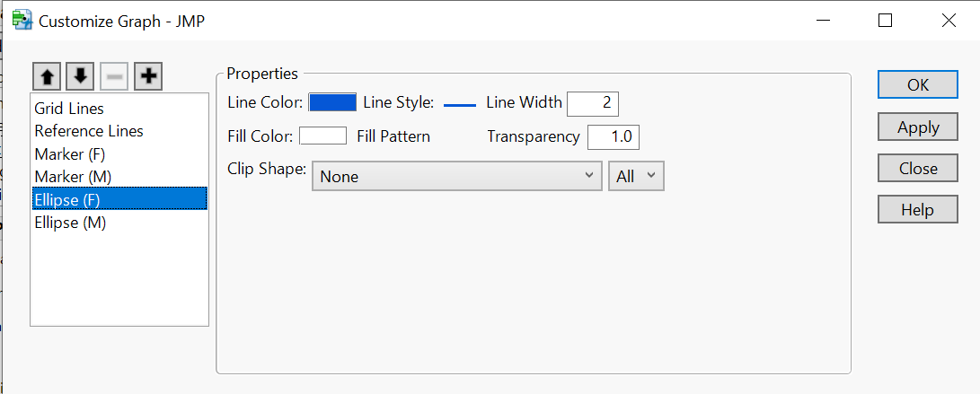Open the Line Style picker

459,104
